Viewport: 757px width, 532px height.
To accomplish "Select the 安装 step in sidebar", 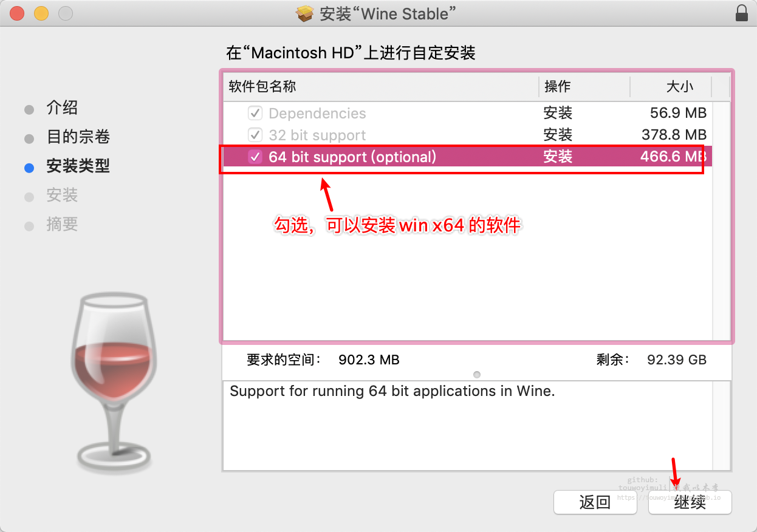I will tap(62, 196).
